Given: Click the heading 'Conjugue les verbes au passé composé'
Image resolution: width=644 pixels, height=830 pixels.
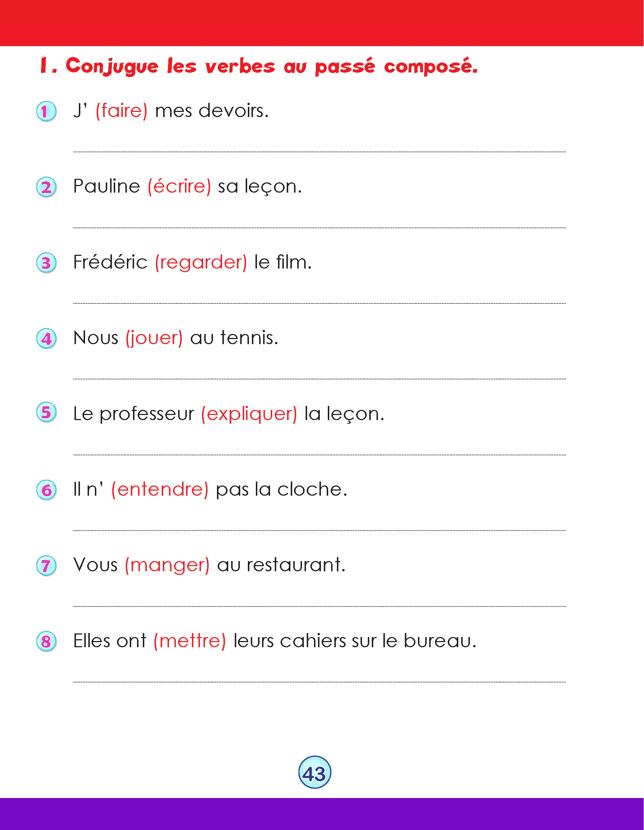Looking at the screenshot, I should tap(258, 67).
